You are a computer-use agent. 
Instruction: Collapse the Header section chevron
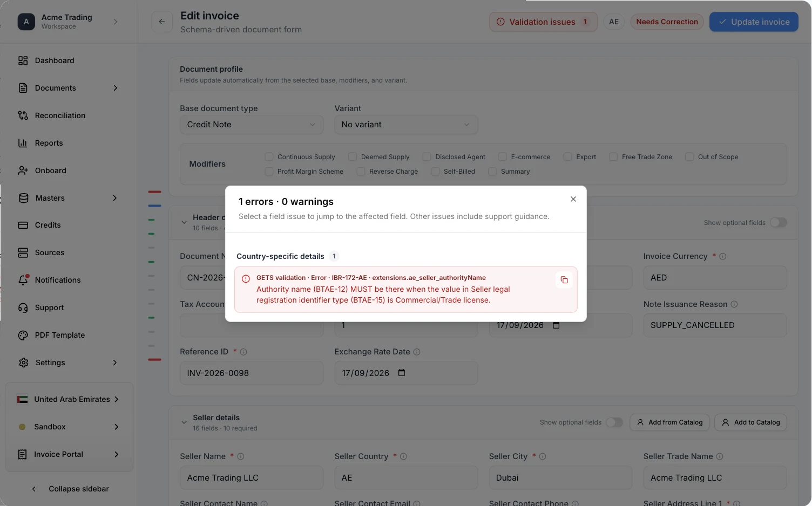coord(184,222)
